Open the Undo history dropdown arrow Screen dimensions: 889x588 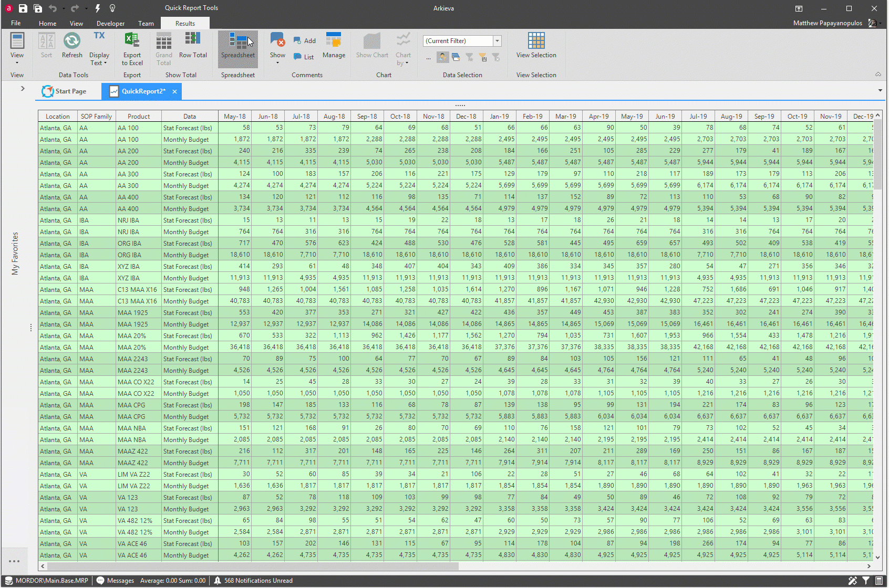(64, 9)
